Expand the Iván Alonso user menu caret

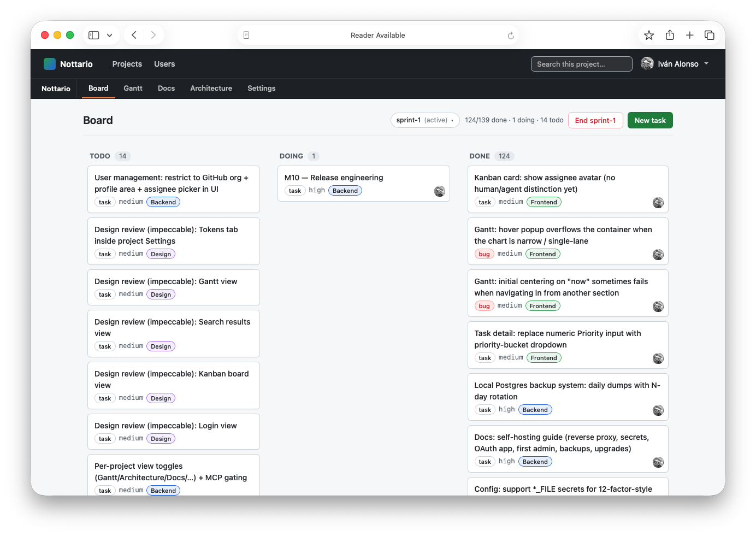coord(706,64)
